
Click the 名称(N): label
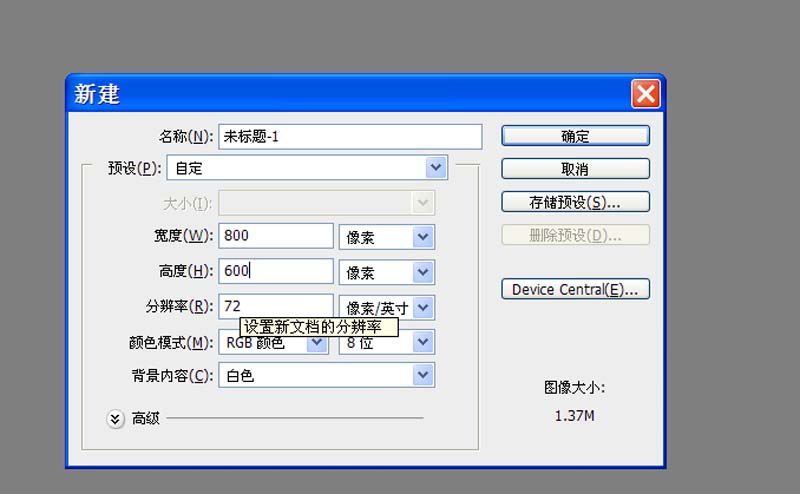(x=186, y=137)
